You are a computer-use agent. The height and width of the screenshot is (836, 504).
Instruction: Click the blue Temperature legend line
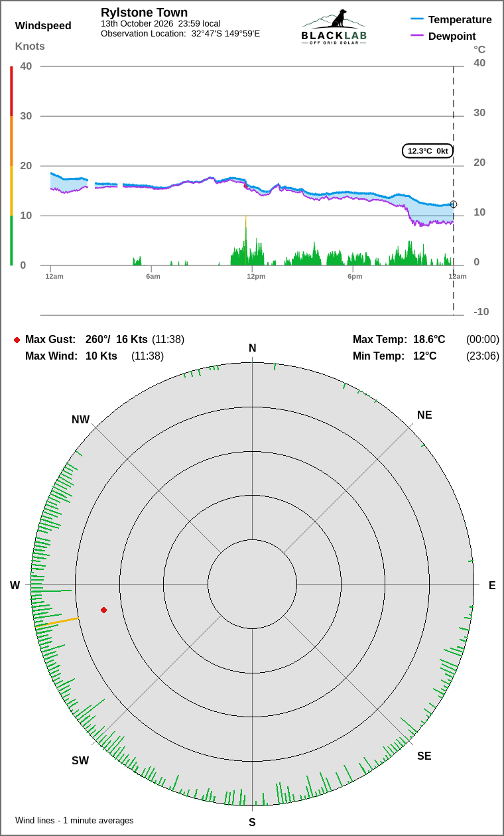point(417,19)
